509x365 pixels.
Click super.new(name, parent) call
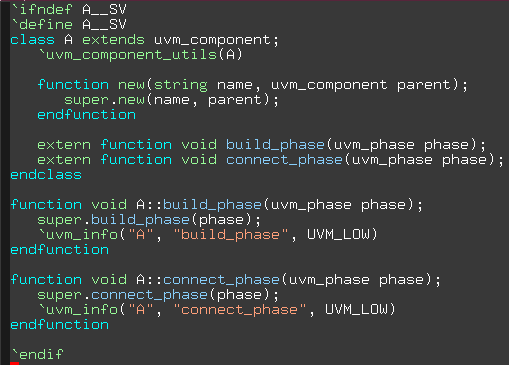171,100
